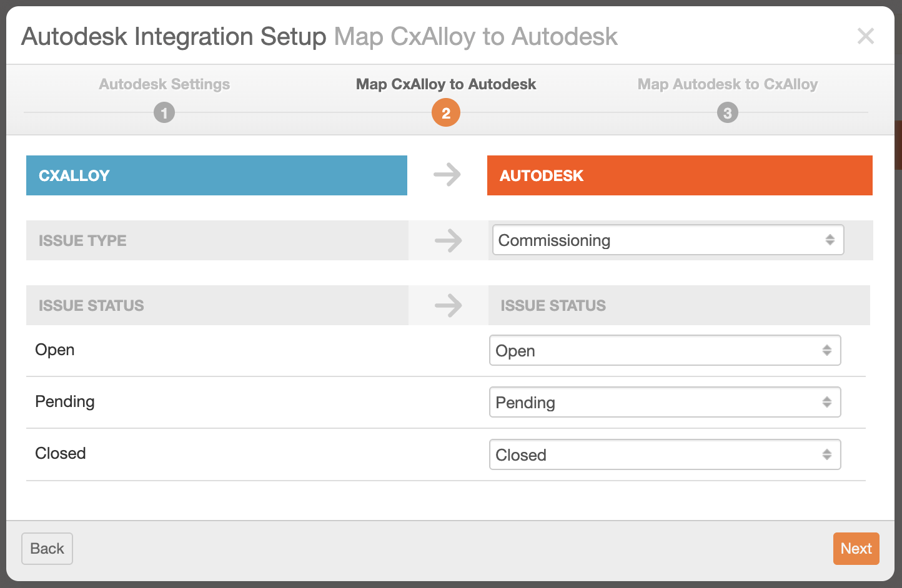Click the orange AUTODESK header bar
The image size is (902, 588).
tap(680, 175)
